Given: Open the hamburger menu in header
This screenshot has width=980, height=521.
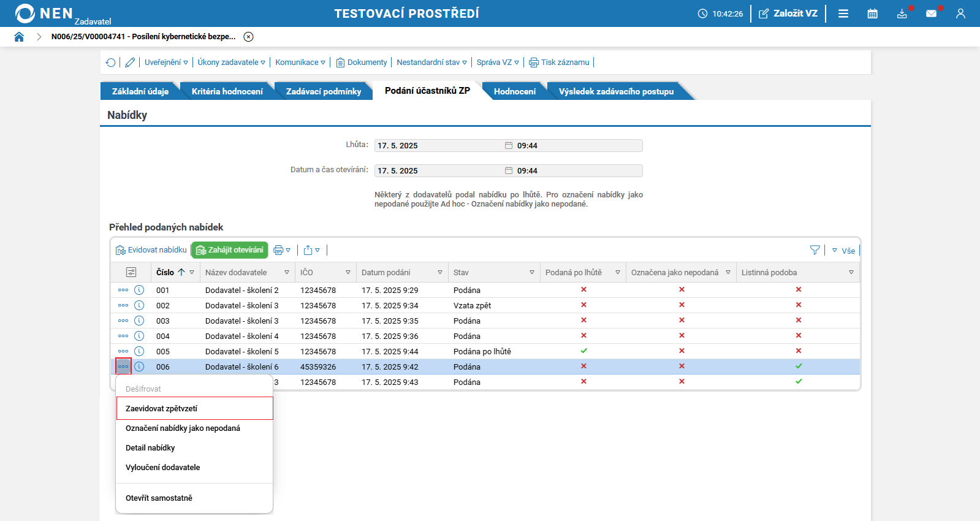Looking at the screenshot, I should point(843,13).
